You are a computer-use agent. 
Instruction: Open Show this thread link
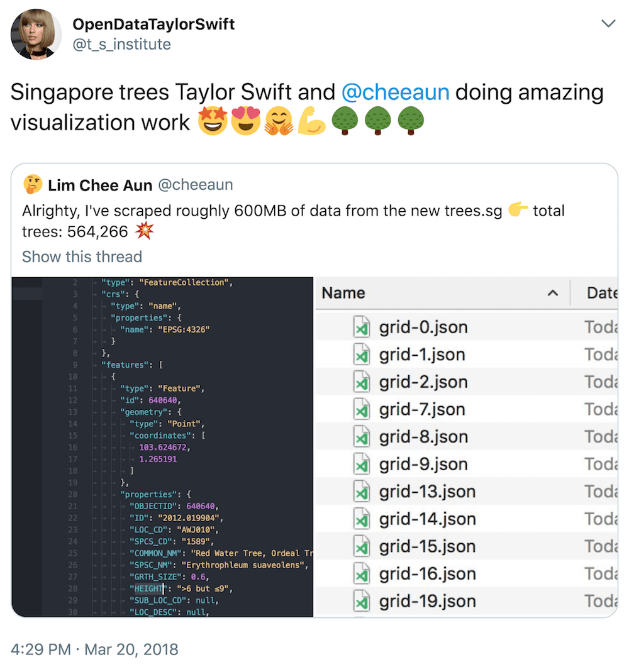[x=82, y=256]
